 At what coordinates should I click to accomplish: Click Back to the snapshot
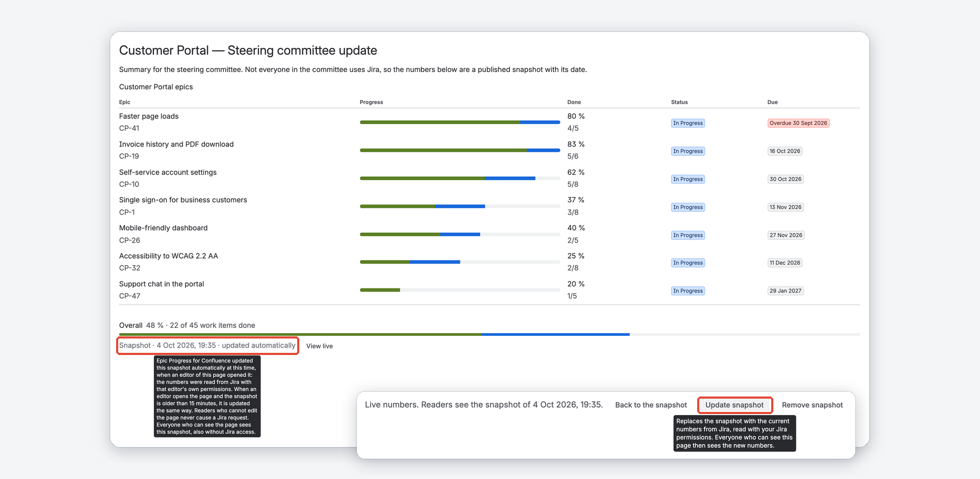[651, 405]
